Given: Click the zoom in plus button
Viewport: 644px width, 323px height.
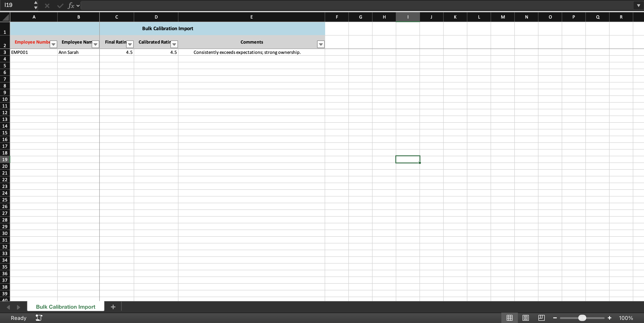Looking at the screenshot, I should pos(609,318).
